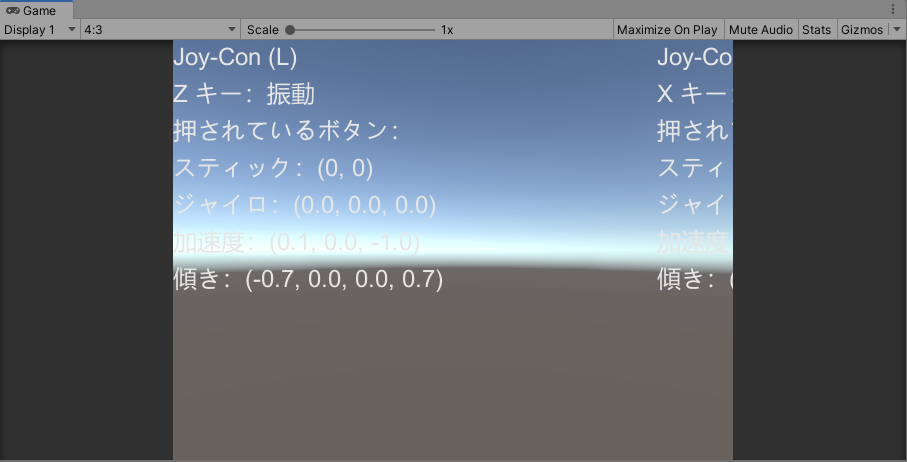Click the gamepad icon on Game tab
Image resolution: width=907 pixels, height=462 pixels.
13,10
